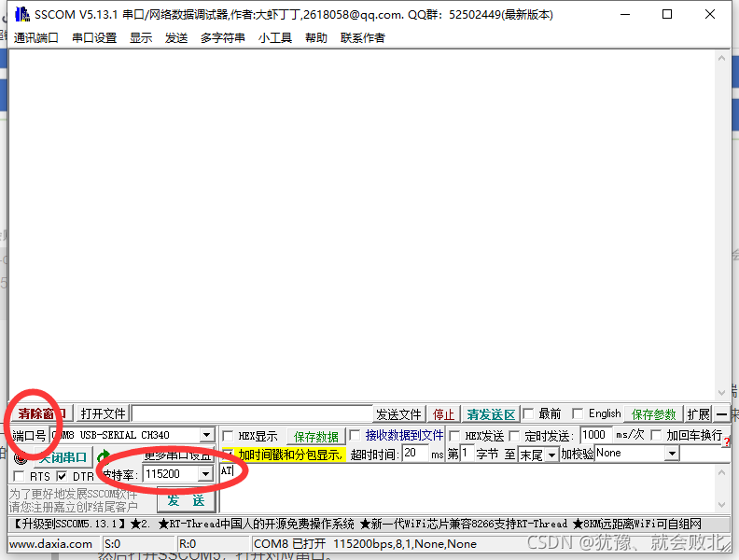739x560 pixels.
Task: Click the COM8 已打开 status text
Action: 289,544
